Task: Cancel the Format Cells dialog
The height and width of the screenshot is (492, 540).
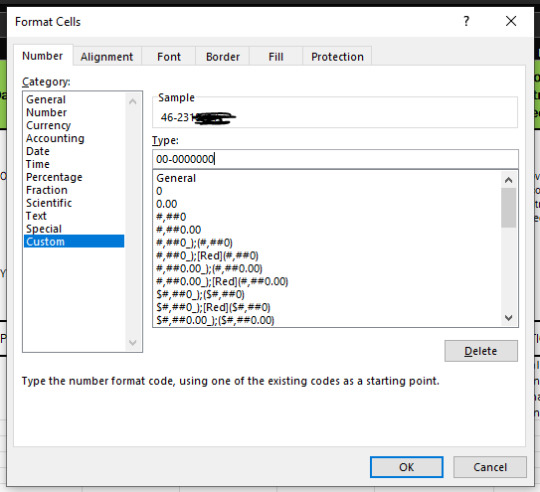Action: point(490,467)
